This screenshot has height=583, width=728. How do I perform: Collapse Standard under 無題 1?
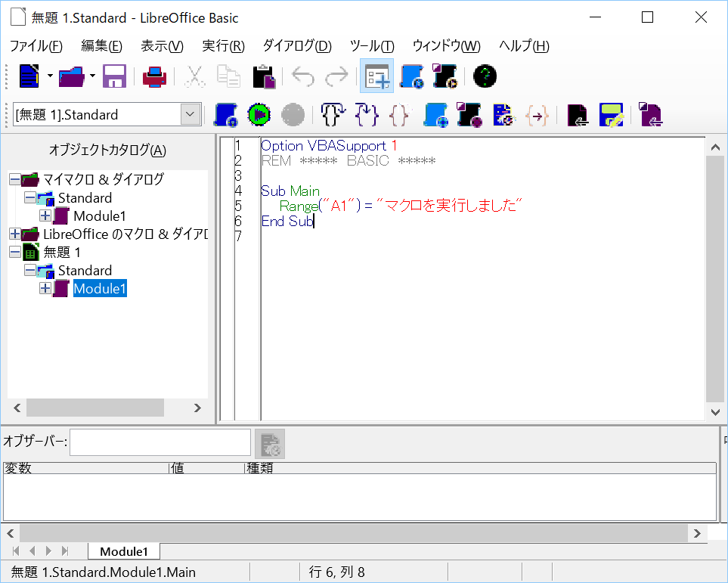30,270
